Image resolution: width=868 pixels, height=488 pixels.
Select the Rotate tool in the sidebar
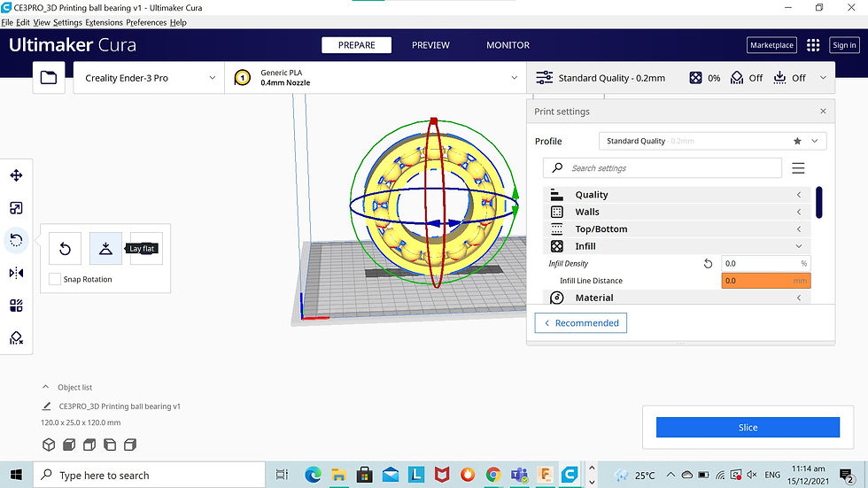[16, 240]
